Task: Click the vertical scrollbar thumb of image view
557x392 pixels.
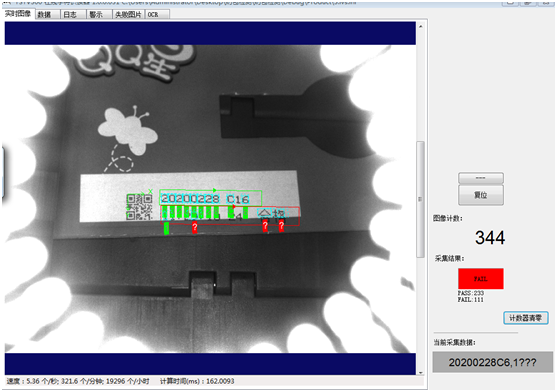Action: (421, 200)
